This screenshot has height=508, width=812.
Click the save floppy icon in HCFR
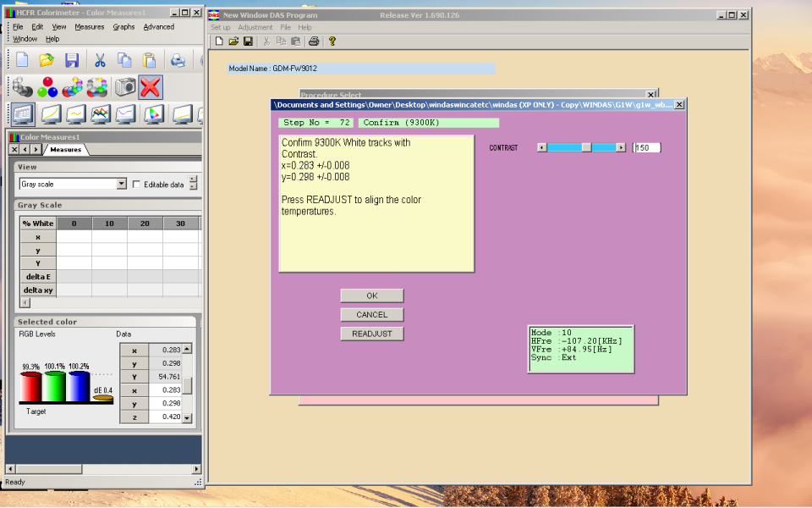point(72,60)
